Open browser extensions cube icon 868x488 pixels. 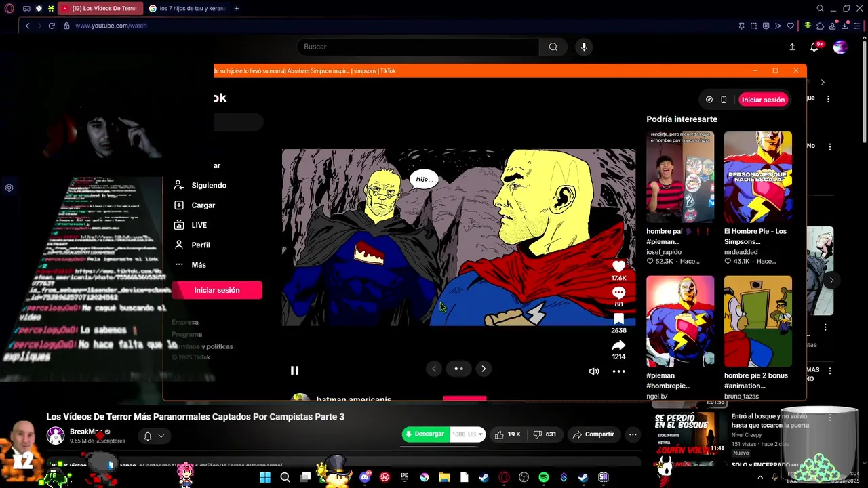click(x=820, y=26)
